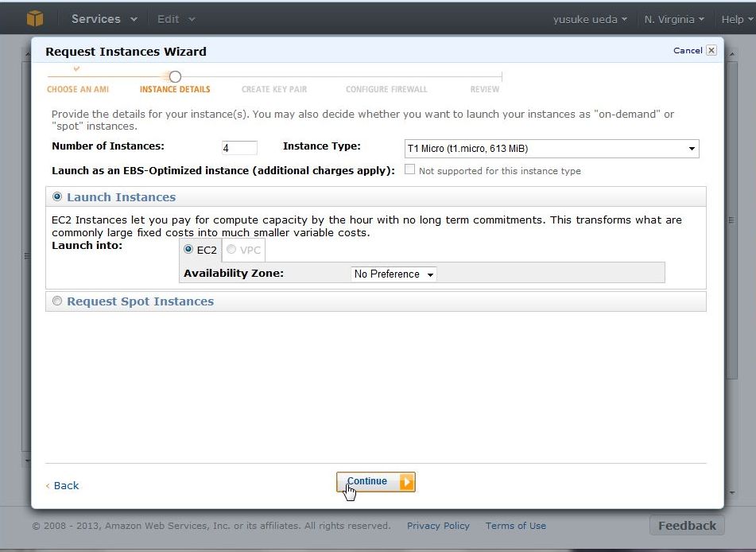Open the yusuke ueda account menu
The width and height of the screenshot is (756, 552).
click(x=590, y=19)
